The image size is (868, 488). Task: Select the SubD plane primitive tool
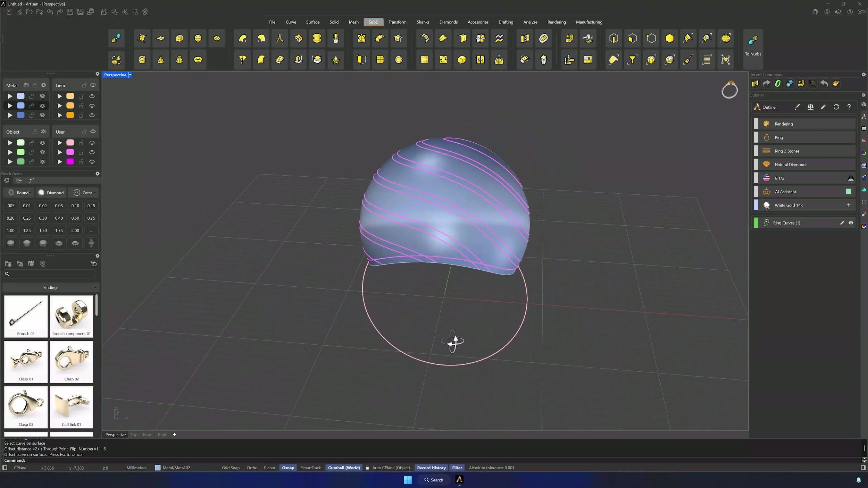(161, 38)
